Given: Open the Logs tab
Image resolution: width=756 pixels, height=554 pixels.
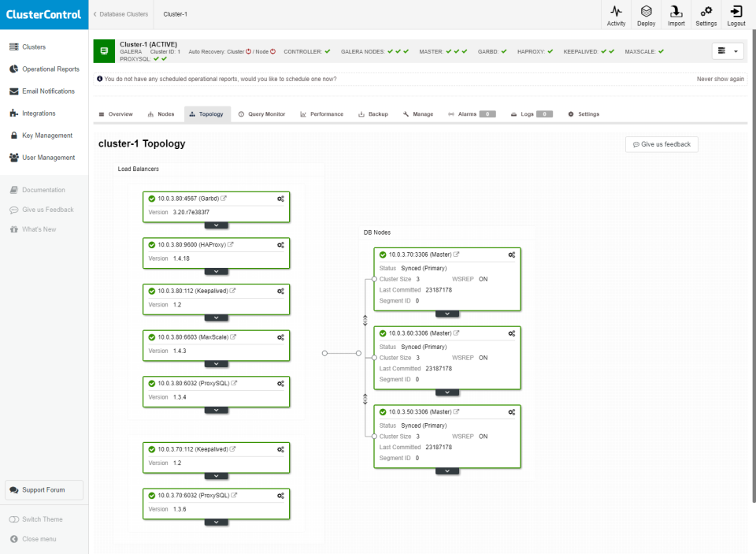Looking at the screenshot, I should [x=532, y=114].
